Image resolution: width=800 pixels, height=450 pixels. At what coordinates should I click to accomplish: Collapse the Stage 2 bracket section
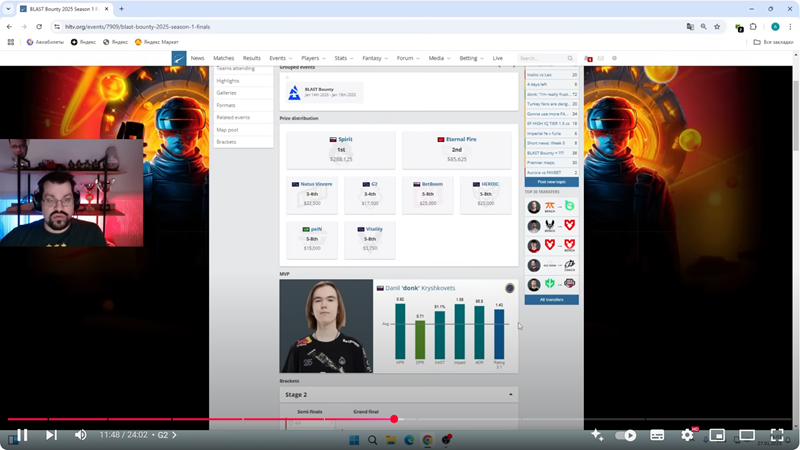tap(511, 394)
